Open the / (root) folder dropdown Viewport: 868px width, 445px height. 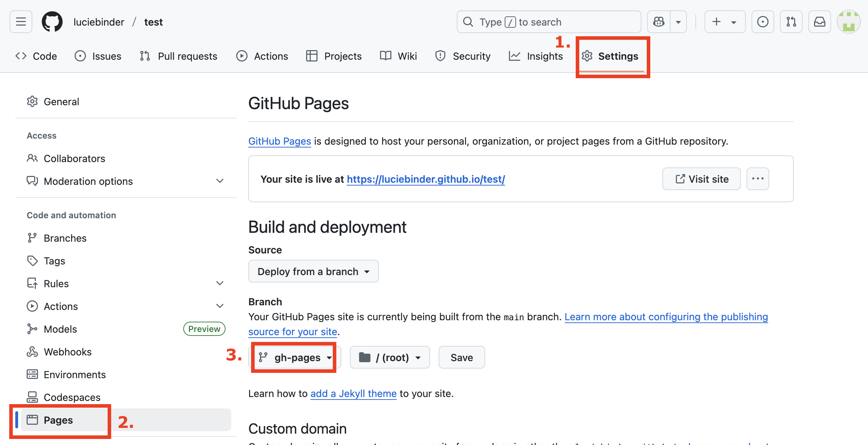(390, 358)
